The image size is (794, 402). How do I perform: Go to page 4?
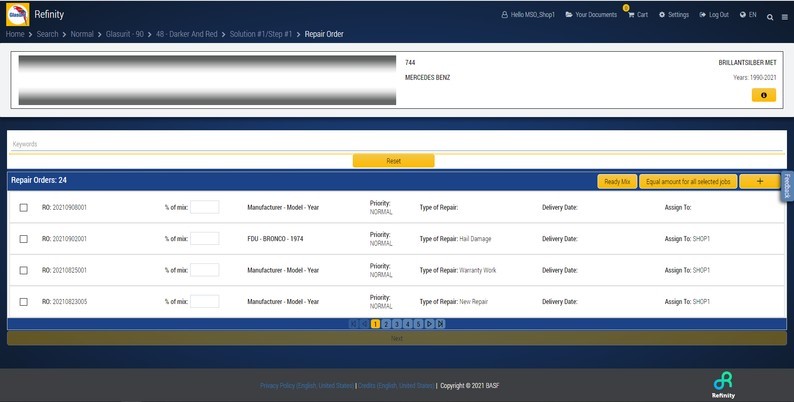(408, 324)
